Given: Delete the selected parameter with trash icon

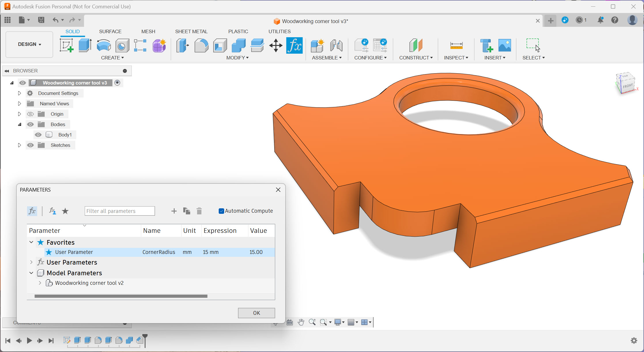Looking at the screenshot, I should (199, 211).
